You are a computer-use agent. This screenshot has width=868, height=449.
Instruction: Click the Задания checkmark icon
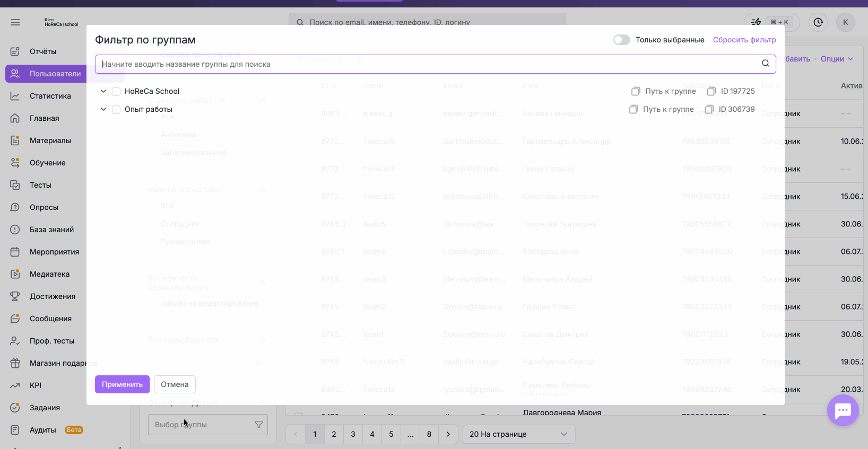15,408
